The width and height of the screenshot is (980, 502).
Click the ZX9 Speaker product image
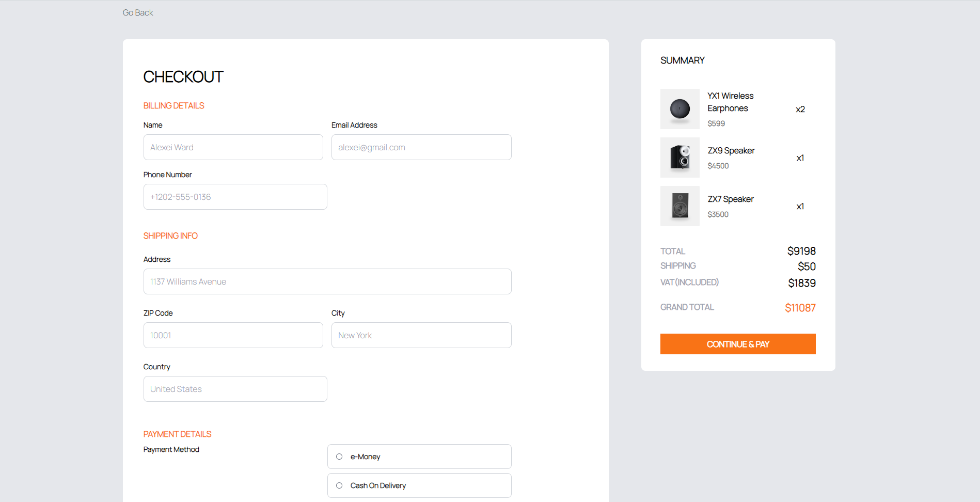pyautogui.click(x=679, y=158)
